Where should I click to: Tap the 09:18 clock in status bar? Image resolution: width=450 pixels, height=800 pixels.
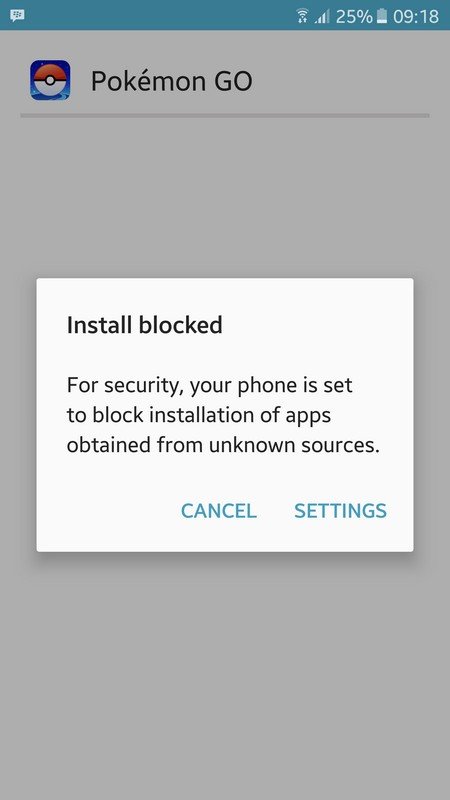[x=416, y=16]
